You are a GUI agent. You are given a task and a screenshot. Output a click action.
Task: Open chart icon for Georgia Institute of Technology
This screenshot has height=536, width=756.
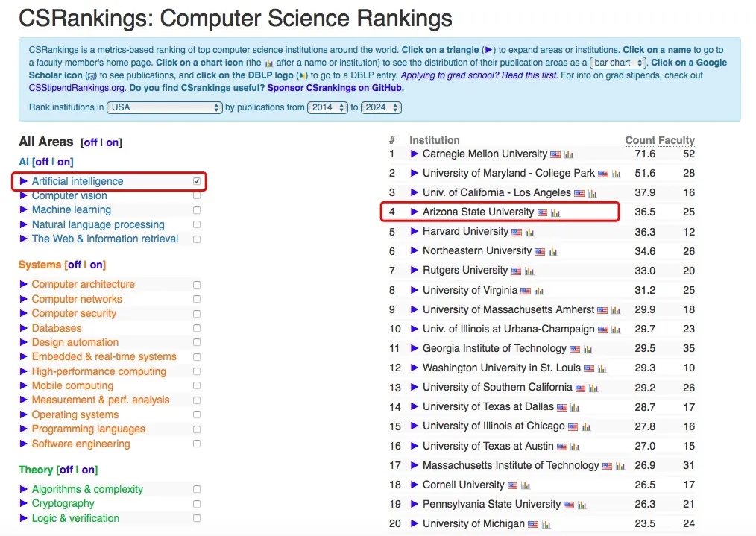pyautogui.click(x=588, y=350)
